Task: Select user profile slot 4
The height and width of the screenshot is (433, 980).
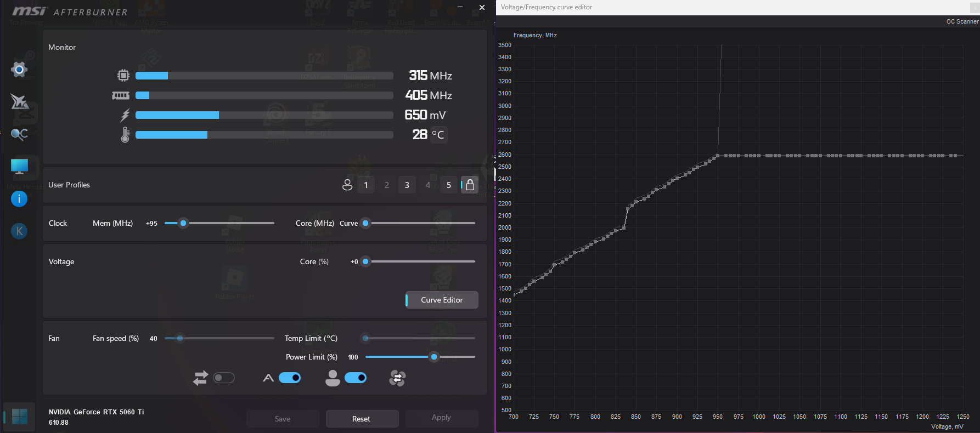Action: tap(428, 185)
